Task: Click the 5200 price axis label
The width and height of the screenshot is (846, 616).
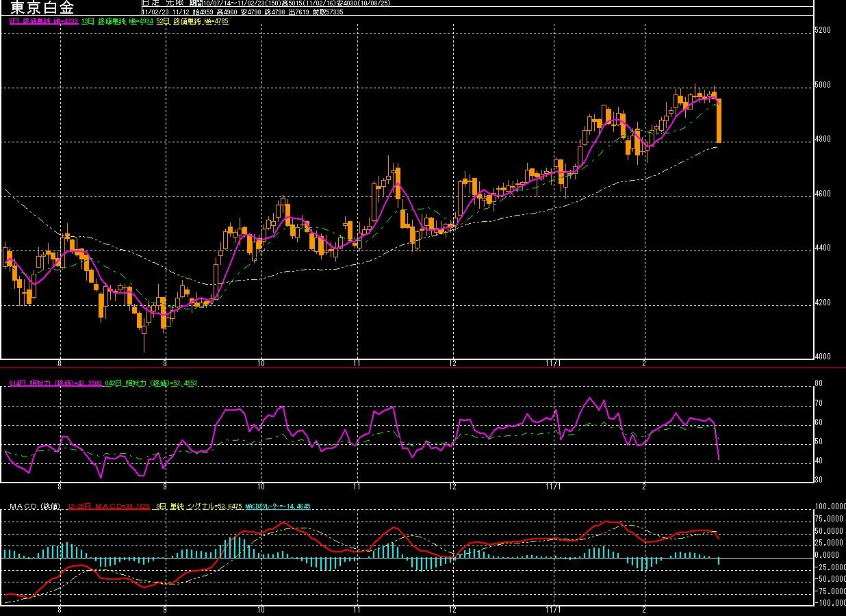Action: (823, 31)
